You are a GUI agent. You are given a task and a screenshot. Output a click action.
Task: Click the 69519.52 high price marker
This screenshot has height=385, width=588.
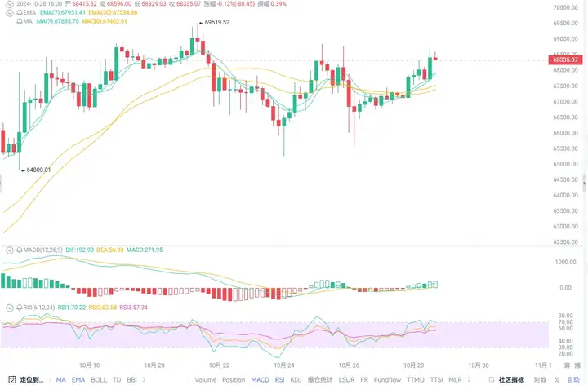click(215, 23)
